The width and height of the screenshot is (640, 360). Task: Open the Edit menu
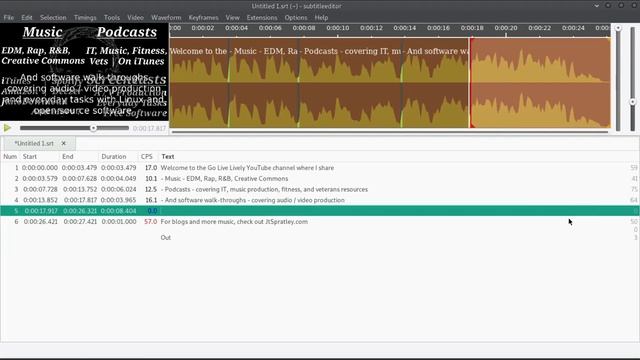(x=27, y=18)
